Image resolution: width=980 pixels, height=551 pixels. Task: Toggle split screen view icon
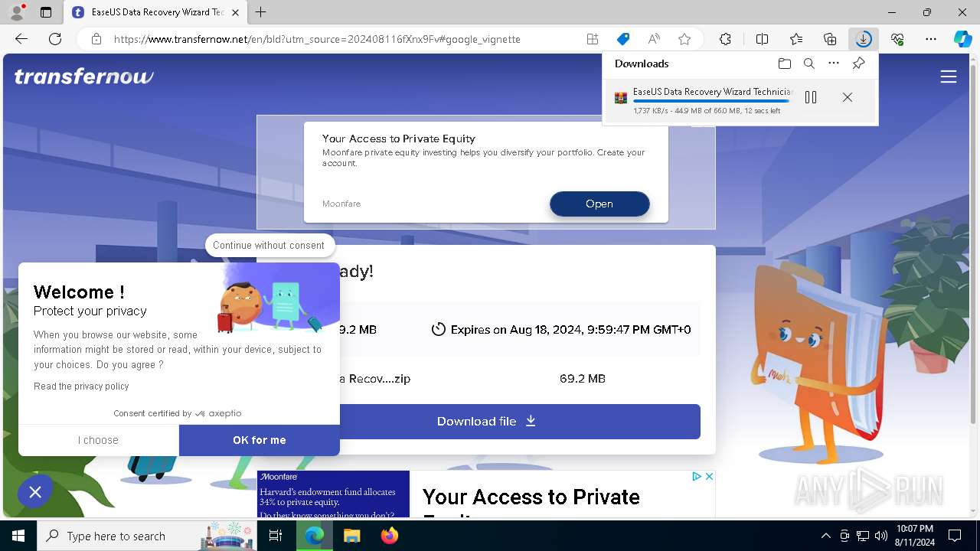coord(762,39)
